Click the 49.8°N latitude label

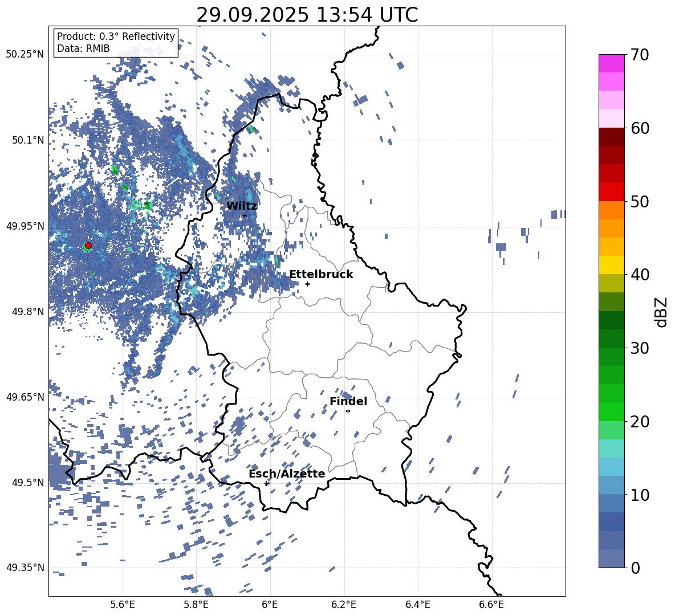27,312
